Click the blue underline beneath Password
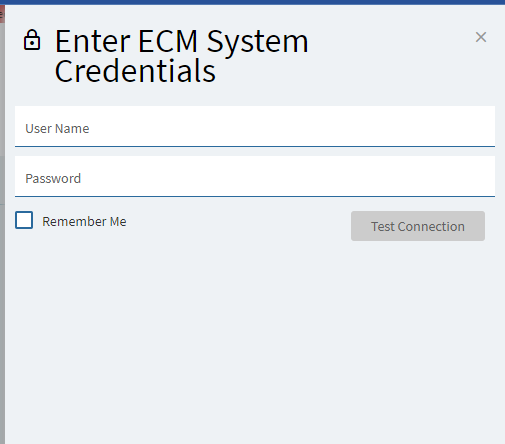Image resolution: width=505 pixels, height=444 pixels. (x=255, y=196)
